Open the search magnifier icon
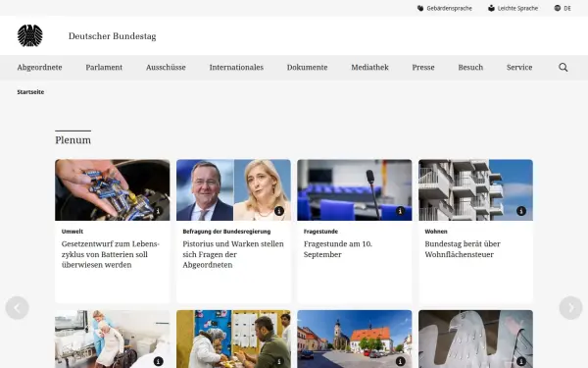Screen dimensions: 588x368 563,67
